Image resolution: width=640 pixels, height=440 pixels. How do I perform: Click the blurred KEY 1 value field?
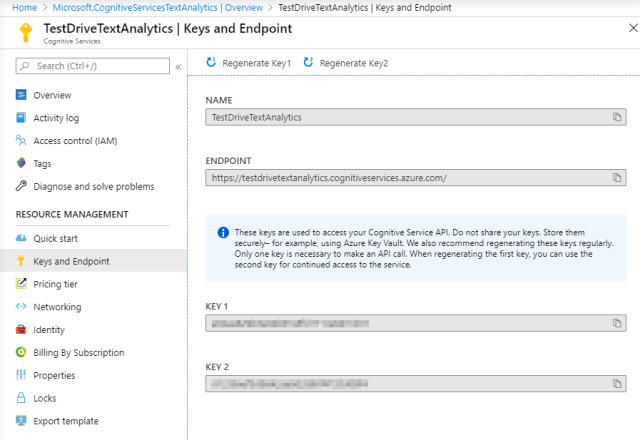coord(416,323)
